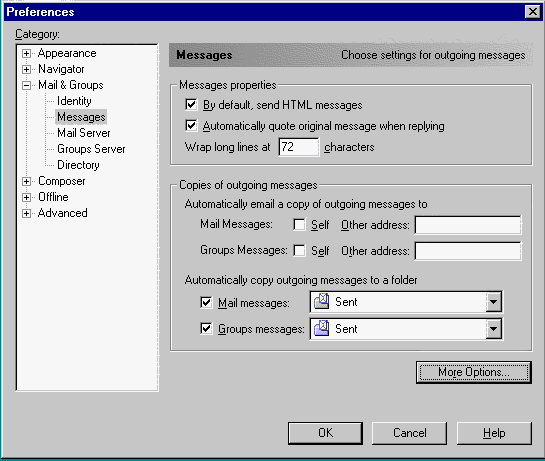
Task: Collapse the Mail & Groups category
Action: click(26, 85)
